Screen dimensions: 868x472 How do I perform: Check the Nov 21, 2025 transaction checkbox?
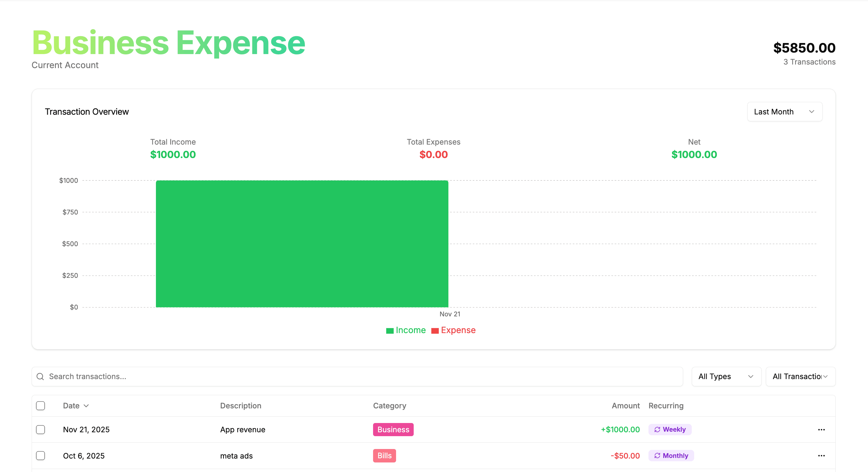(x=40, y=430)
